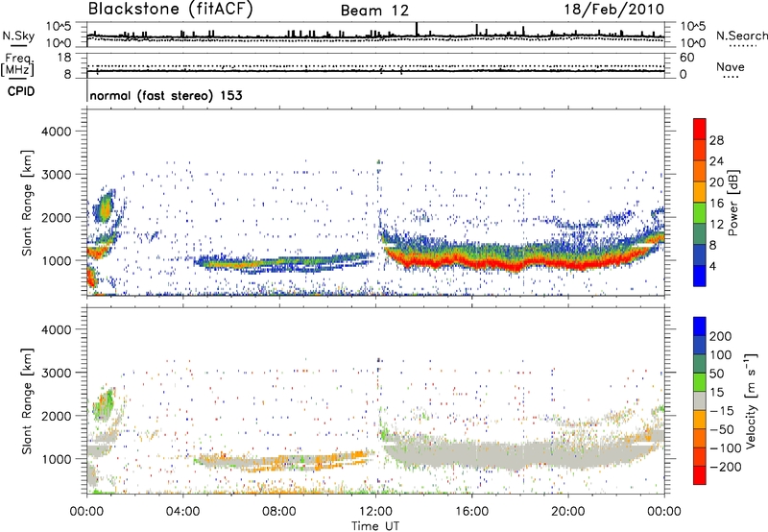This screenshot has height=532, width=768.
Task: Click "1000" on the power panel axis
Action: [57, 260]
